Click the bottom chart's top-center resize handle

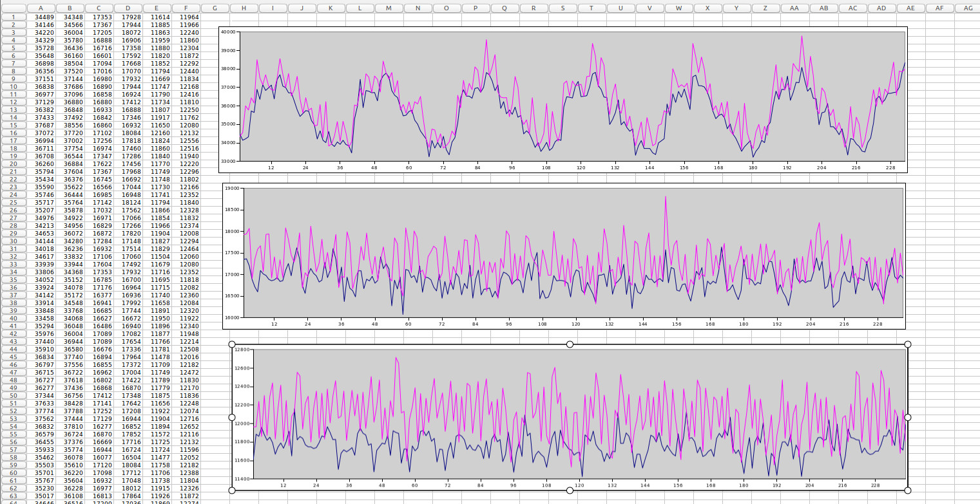pos(570,344)
